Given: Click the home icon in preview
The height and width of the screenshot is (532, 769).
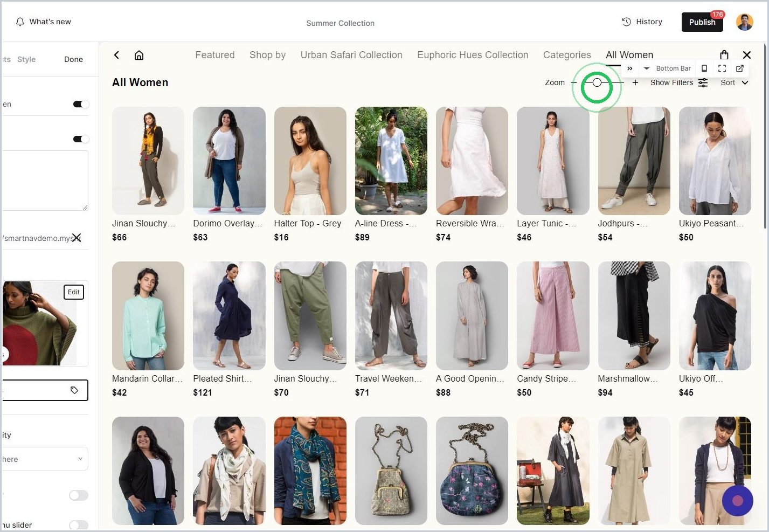Looking at the screenshot, I should pyautogui.click(x=139, y=55).
